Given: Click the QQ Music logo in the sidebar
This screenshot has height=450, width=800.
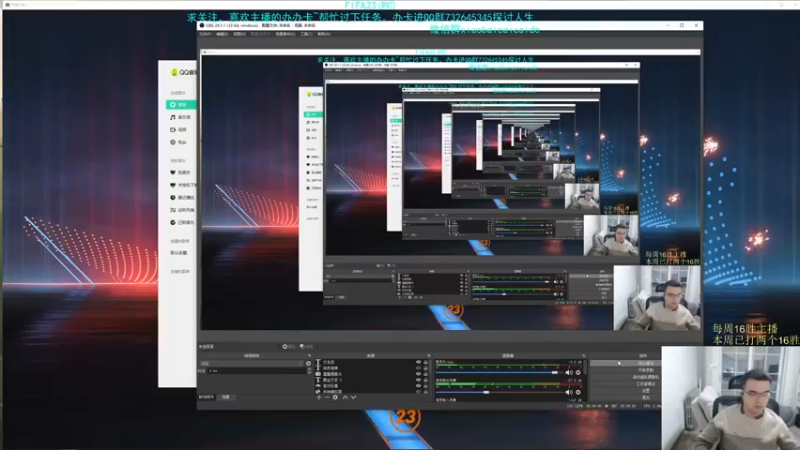Looking at the screenshot, I should [x=174, y=72].
